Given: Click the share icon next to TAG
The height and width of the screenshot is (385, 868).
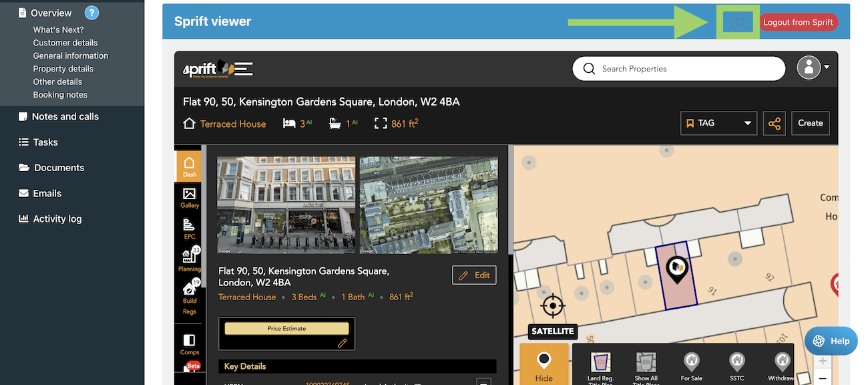Looking at the screenshot, I should 775,124.
